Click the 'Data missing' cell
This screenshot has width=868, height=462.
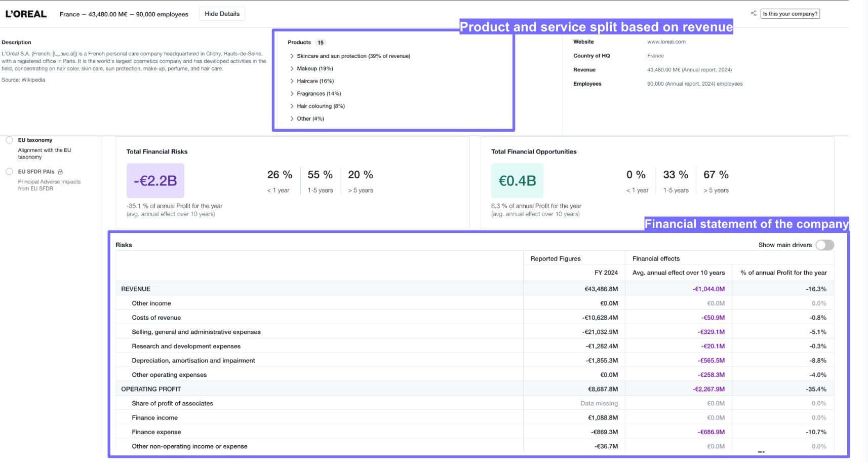coord(599,404)
